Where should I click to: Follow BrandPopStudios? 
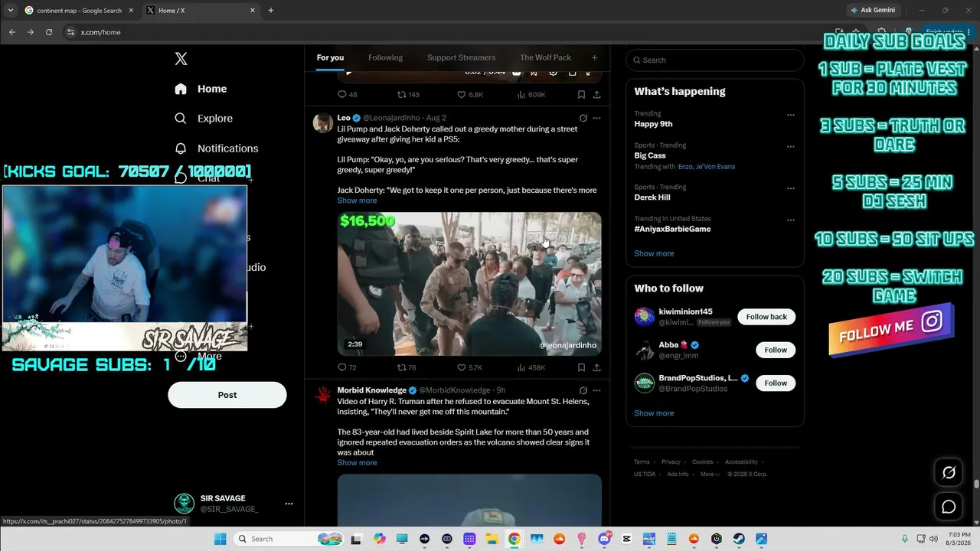(x=776, y=383)
